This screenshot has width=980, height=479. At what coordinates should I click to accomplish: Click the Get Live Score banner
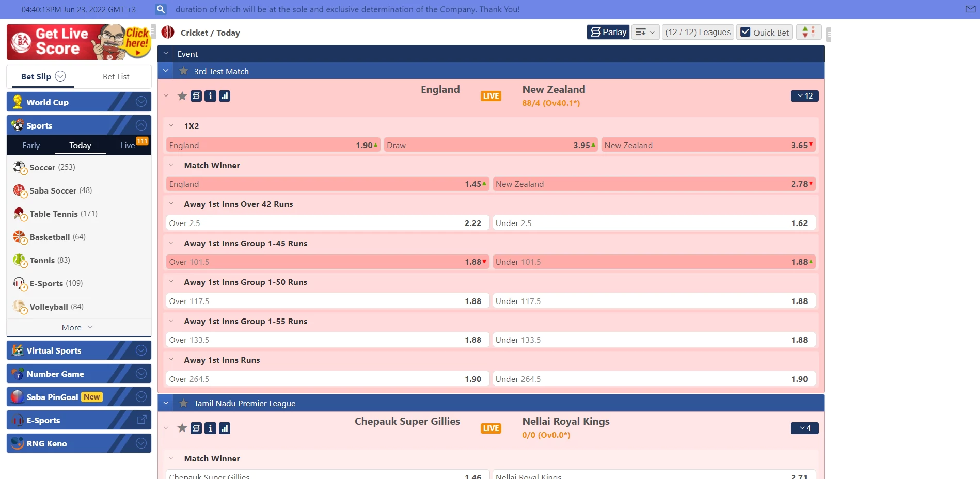click(x=79, y=42)
